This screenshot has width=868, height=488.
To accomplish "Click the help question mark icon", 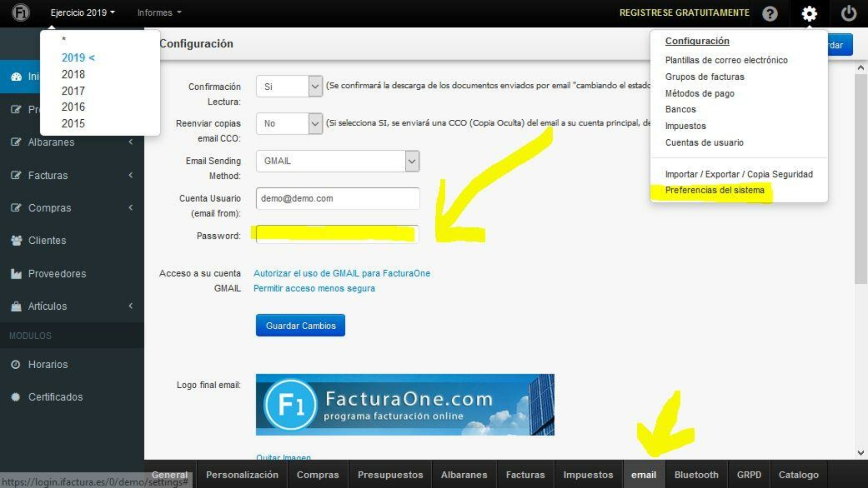I will (771, 13).
